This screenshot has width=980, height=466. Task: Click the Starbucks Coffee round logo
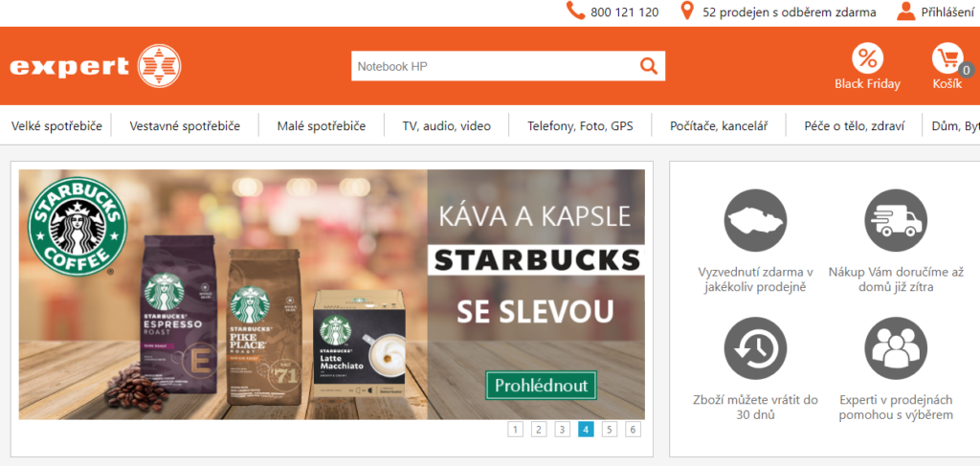tap(77, 226)
